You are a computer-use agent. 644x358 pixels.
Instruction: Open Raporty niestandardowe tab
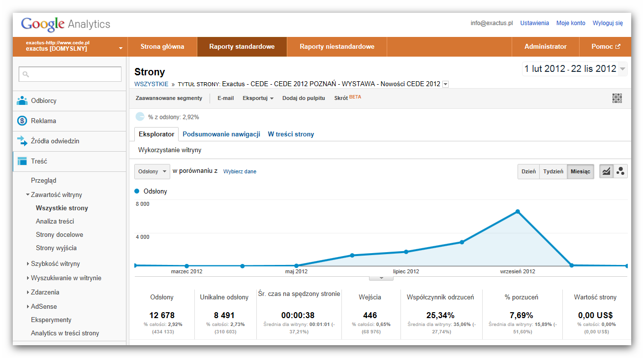tap(337, 47)
